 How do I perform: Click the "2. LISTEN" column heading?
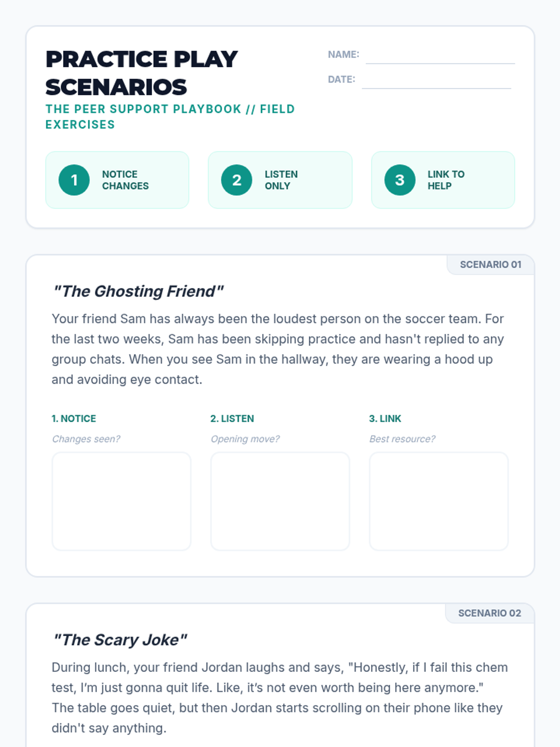point(232,419)
